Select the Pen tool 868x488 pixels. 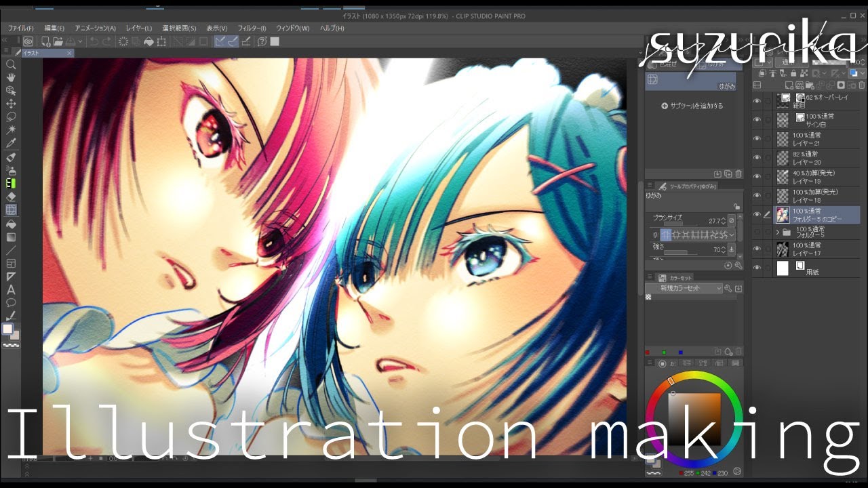[11, 157]
